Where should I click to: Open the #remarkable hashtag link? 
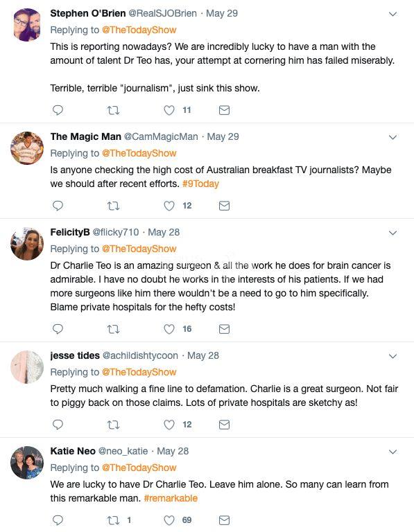pyautogui.click(x=171, y=499)
